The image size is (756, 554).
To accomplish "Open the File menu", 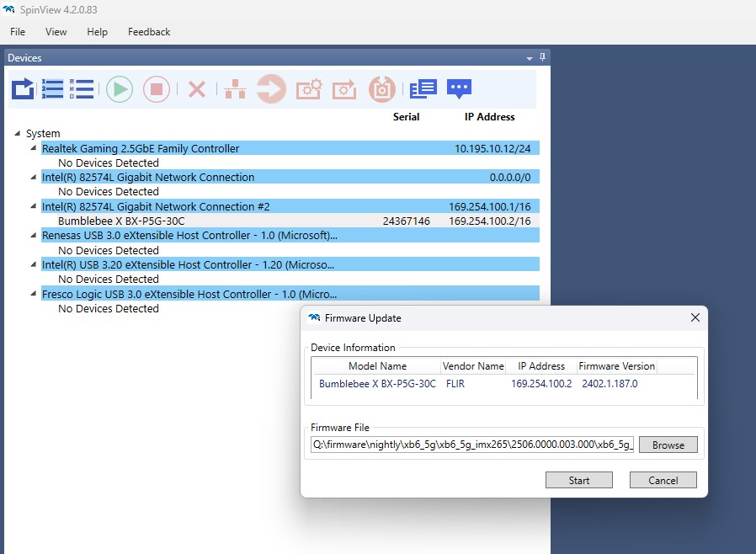I will tap(18, 32).
